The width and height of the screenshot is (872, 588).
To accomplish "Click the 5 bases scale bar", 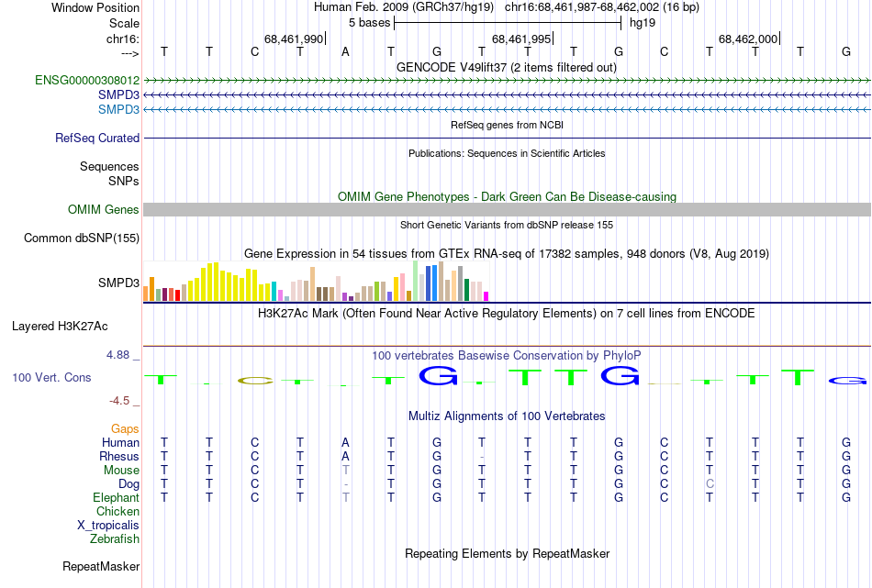I will point(508,23).
